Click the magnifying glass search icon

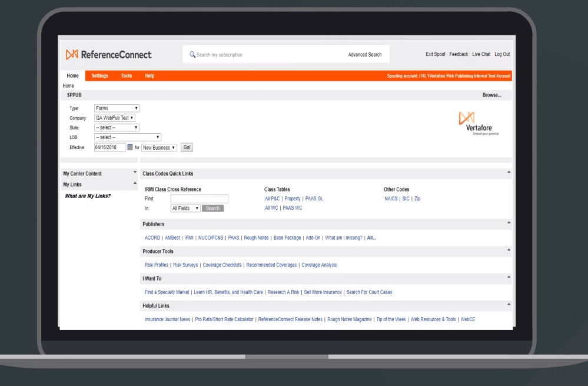pos(192,54)
